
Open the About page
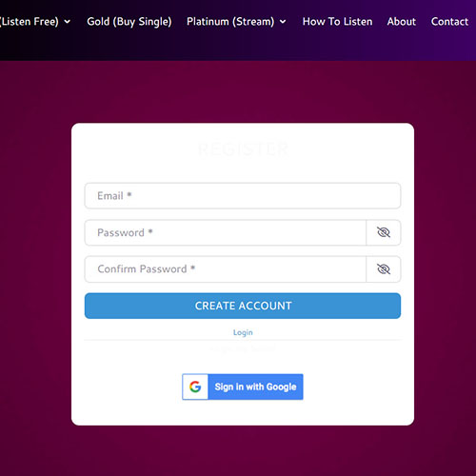(x=402, y=22)
